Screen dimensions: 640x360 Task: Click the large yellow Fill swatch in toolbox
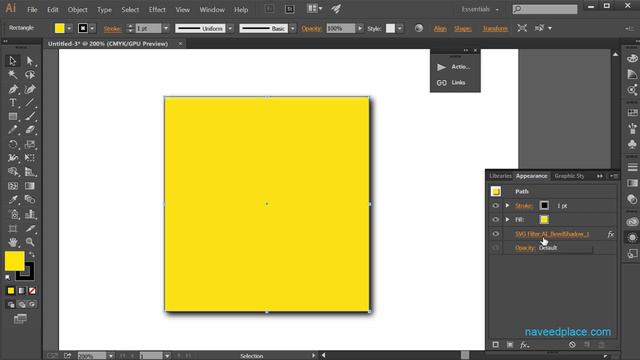point(15,261)
